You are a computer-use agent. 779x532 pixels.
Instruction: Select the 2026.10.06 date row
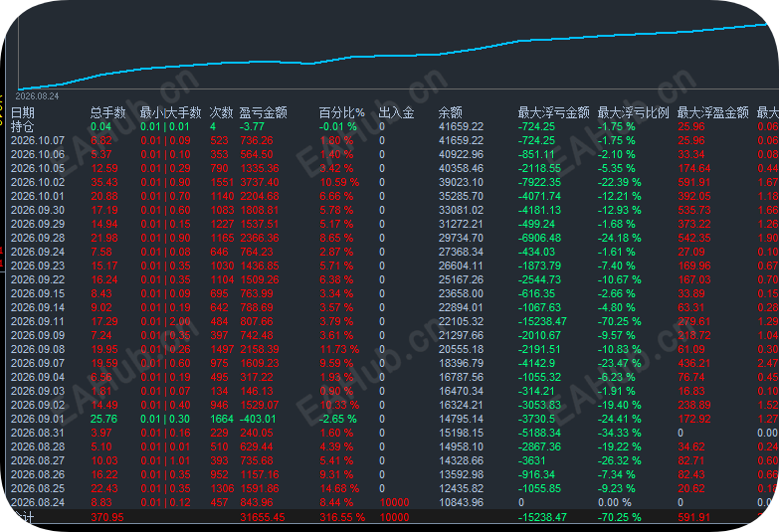pyautogui.click(x=38, y=154)
